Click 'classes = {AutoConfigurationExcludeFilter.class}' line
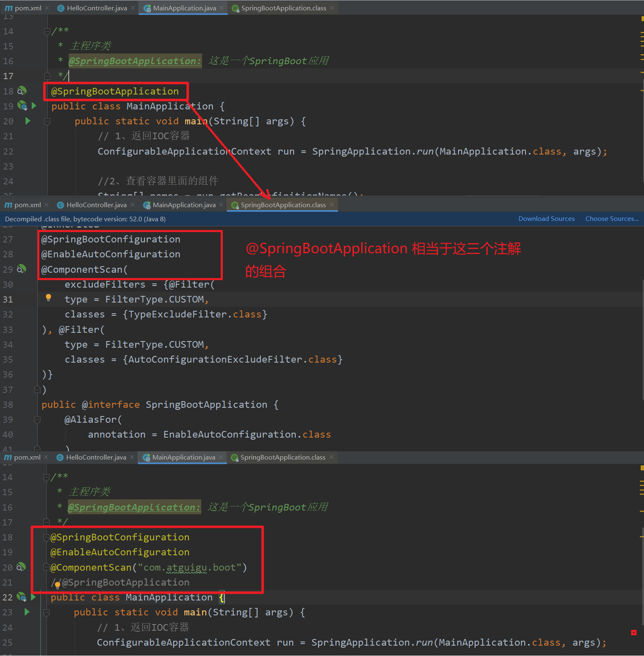This screenshot has width=644, height=656. pos(203,359)
